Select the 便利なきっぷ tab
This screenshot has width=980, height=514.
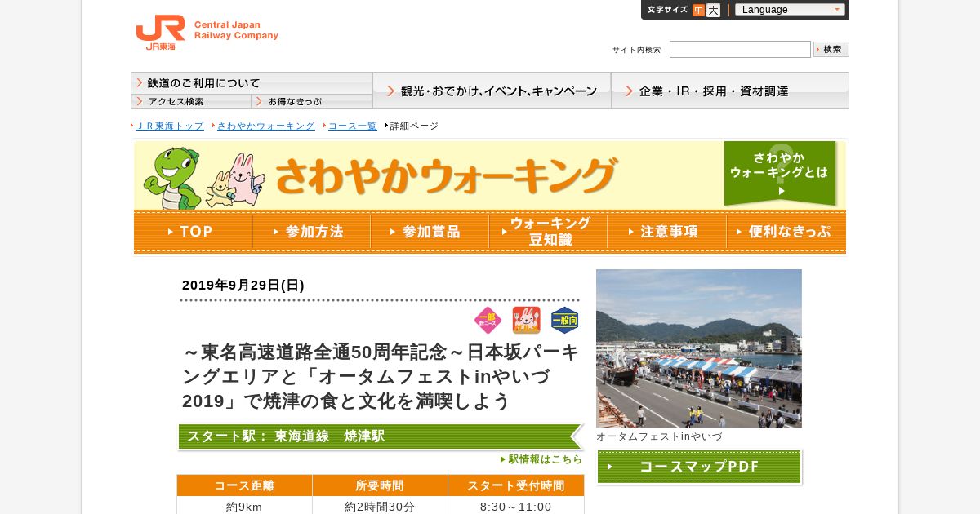786,232
